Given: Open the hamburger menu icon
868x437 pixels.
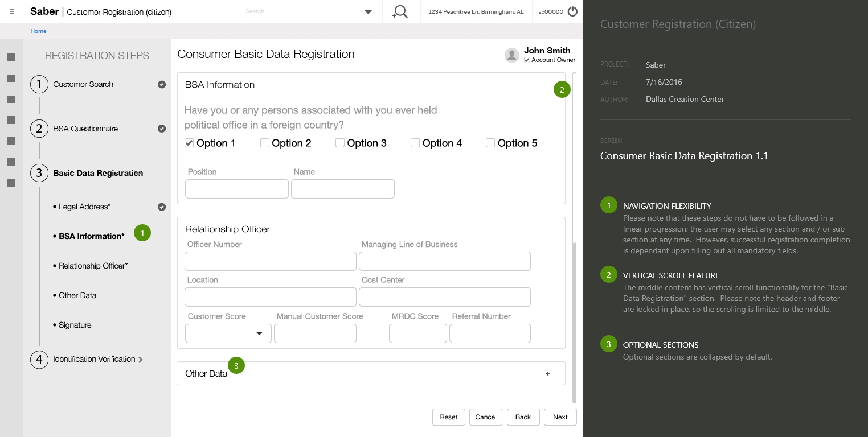Looking at the screenshot, I should point(12,11).
